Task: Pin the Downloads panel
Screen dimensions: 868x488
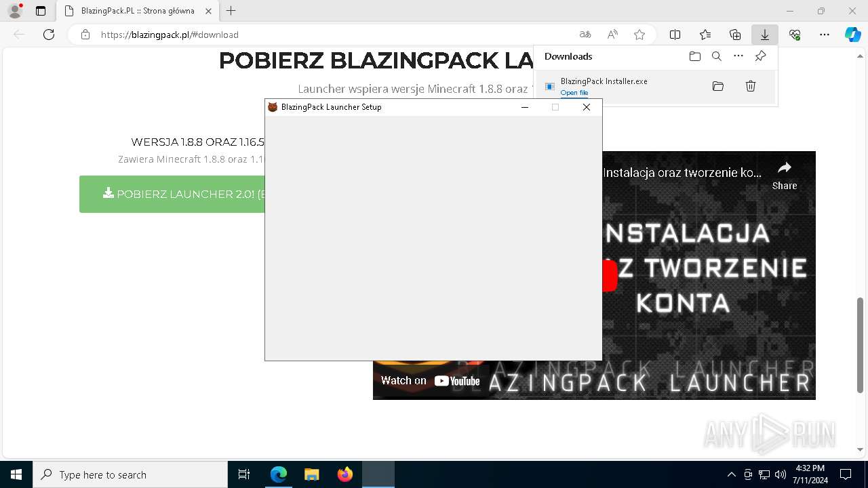Action: (760, 56)
